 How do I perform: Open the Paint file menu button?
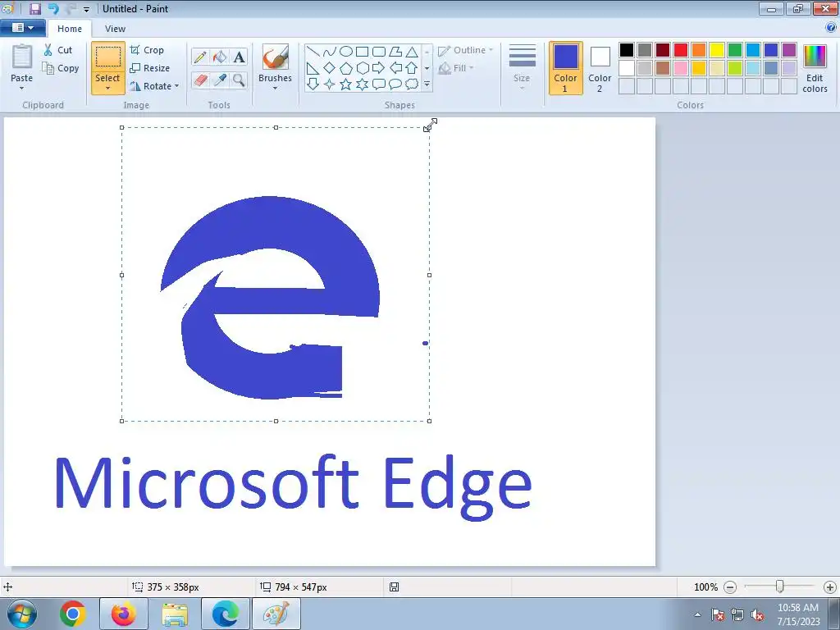[22, 28]
